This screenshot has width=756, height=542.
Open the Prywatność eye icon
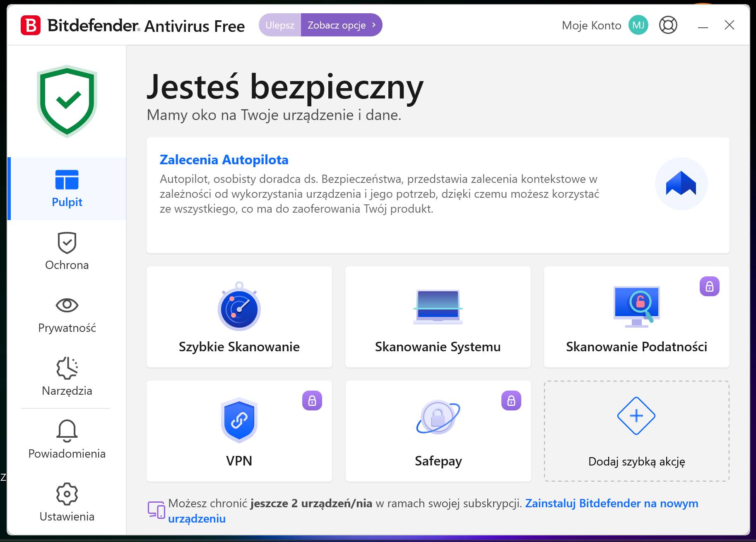coord(67,305)
